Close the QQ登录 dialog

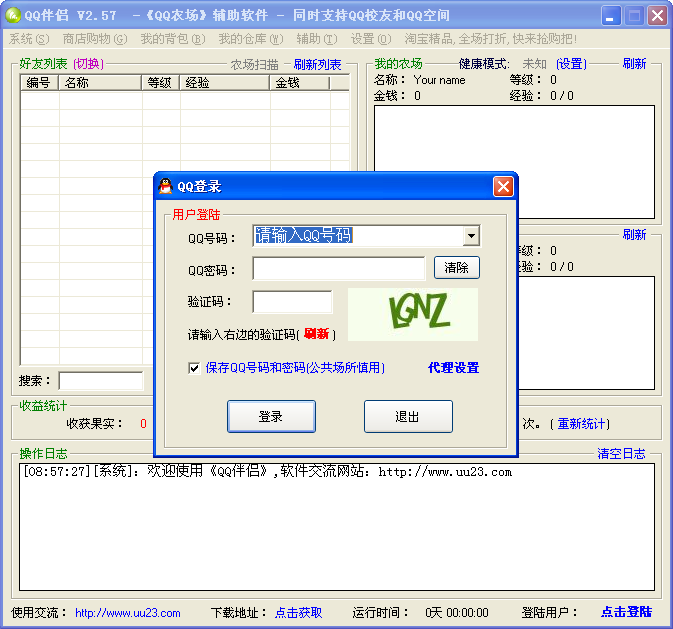pyautogui.click(x=503, y=186)
